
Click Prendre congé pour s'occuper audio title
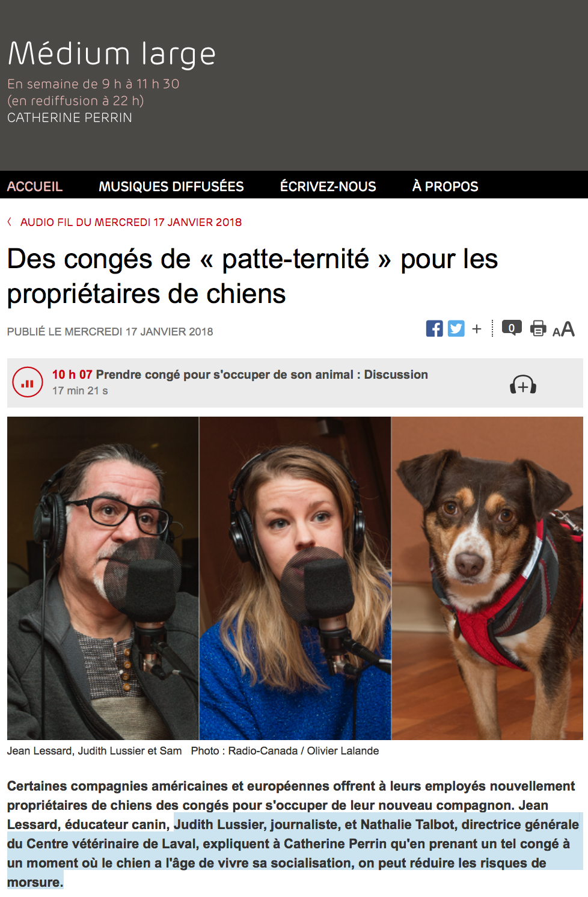click(x=262, y=375)
